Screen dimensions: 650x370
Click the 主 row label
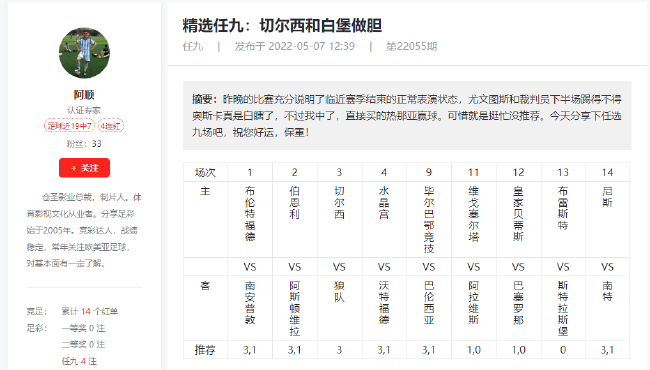205,191
